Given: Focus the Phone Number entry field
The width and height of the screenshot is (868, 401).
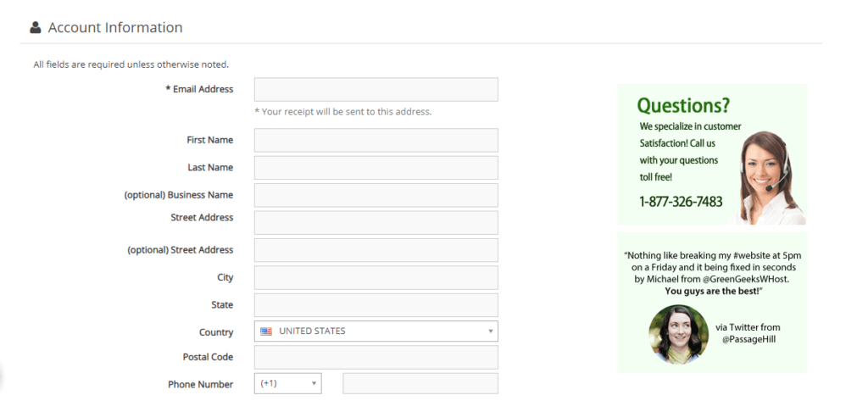Looking at the screenshot, I should click(x=420, y=384).
